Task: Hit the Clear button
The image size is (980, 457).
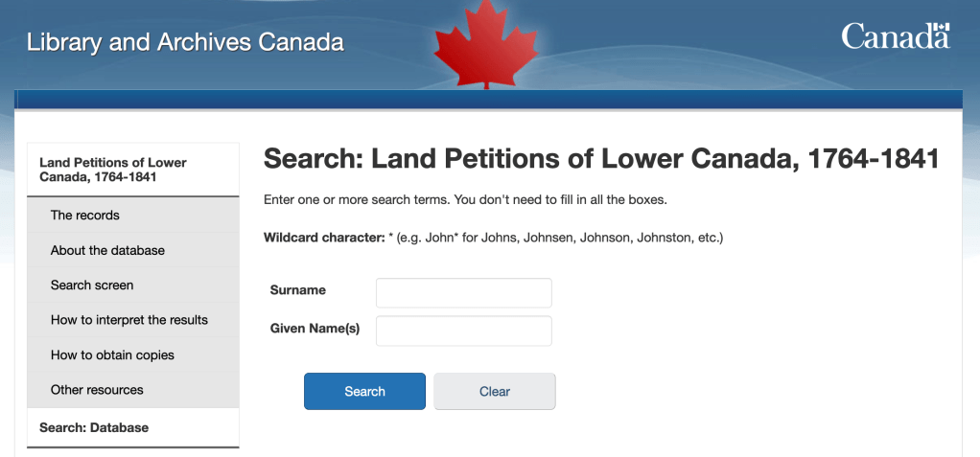Action: (x=495, y=391)
